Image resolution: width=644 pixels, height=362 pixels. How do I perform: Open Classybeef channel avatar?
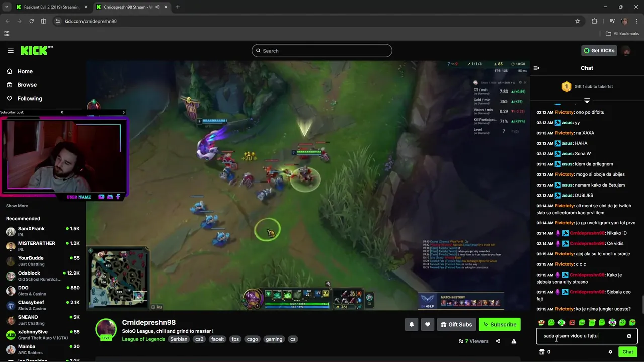tap(11, 305)
